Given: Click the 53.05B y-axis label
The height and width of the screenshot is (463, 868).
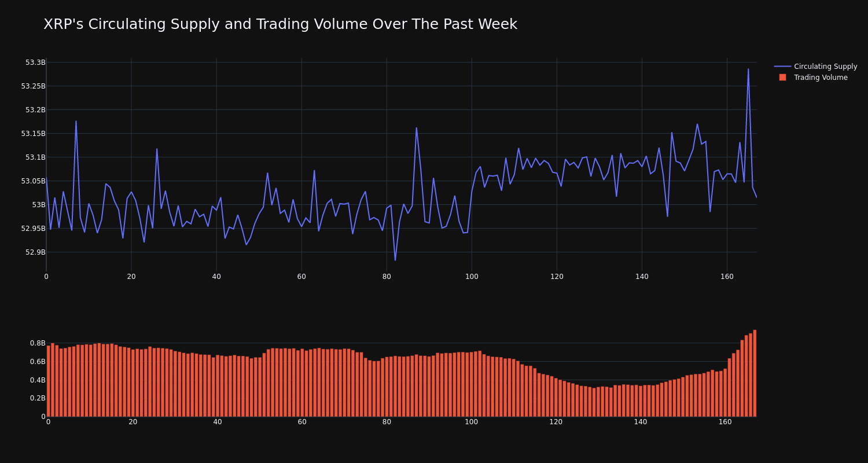Looking at the screenshot, I should [x=34, y=181].
